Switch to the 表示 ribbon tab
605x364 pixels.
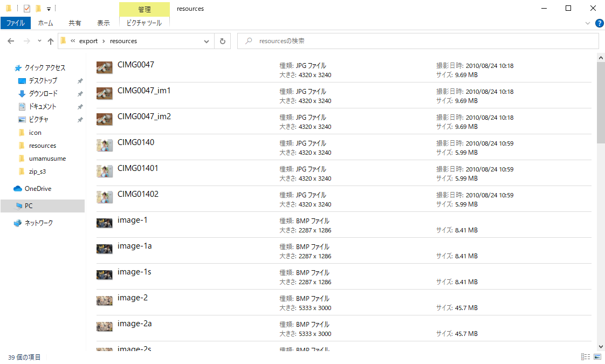click(103, 23)
